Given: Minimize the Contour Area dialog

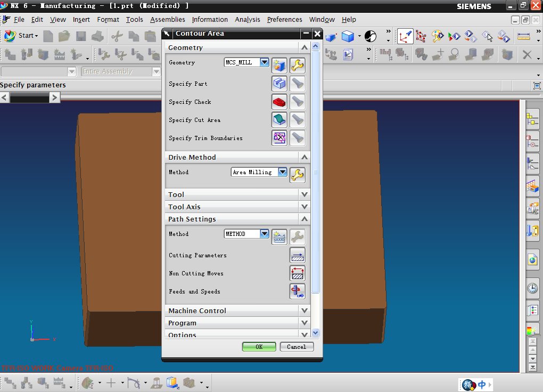Looking at the screenshot, I should coord(306,34).
